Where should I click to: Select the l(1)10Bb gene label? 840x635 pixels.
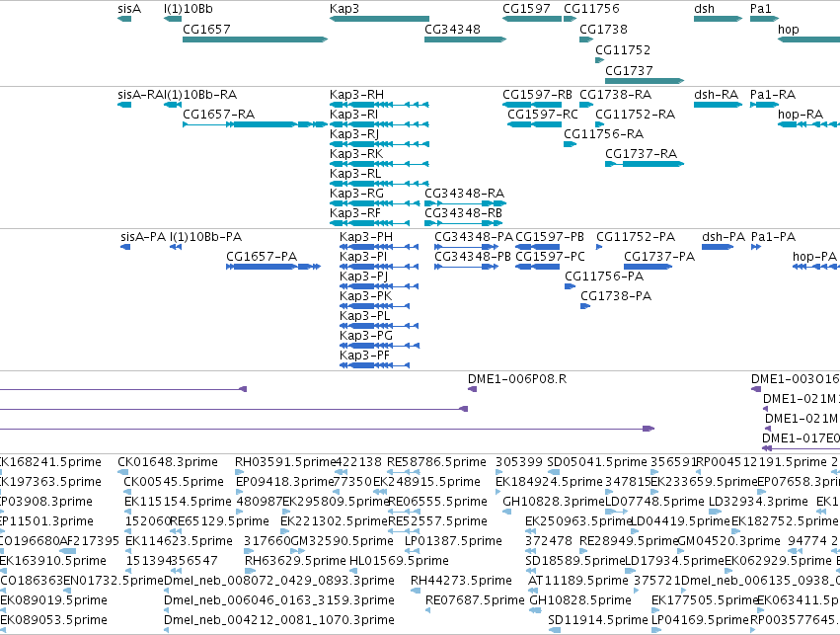point(188,9)
